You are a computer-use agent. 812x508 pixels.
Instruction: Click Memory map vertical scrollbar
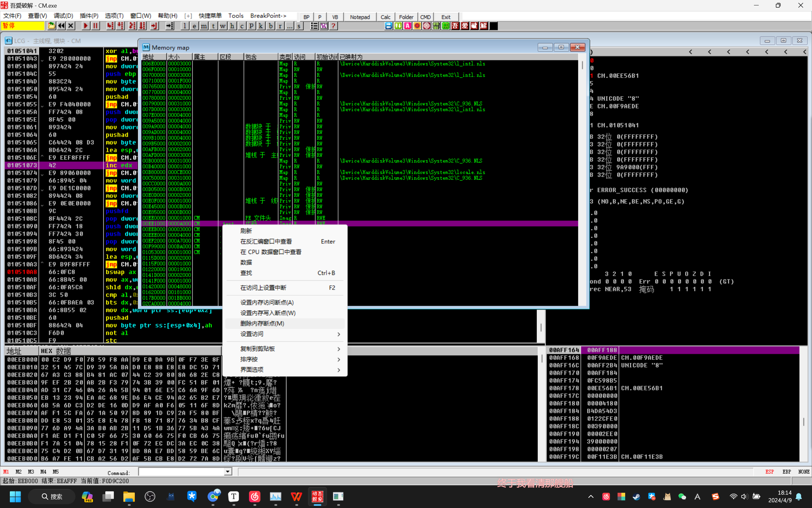coord(582,183)
